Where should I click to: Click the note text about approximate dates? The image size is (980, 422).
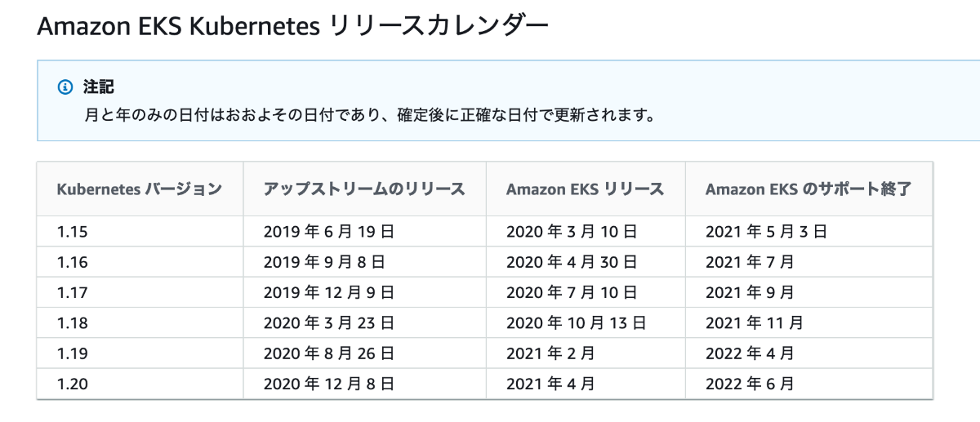coord(369,114)
